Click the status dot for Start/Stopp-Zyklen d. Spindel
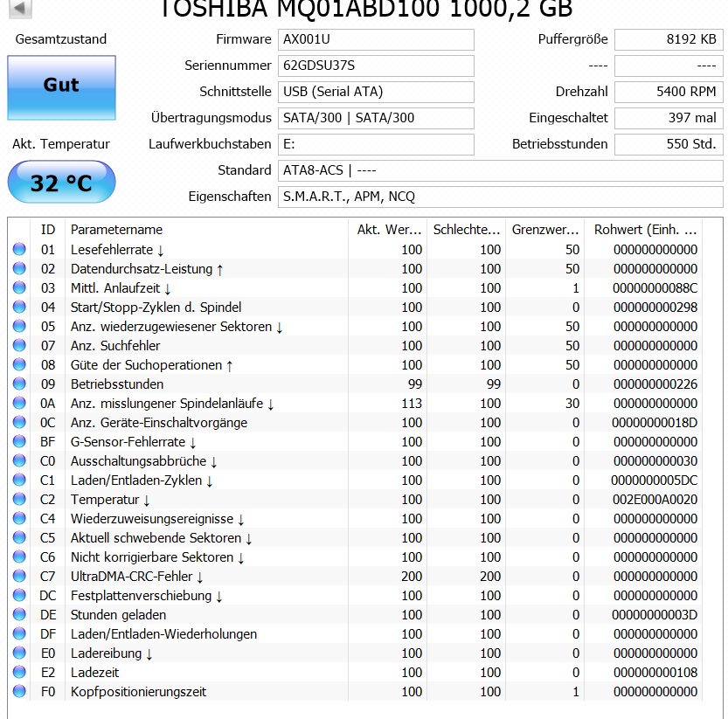The image size is (728, 719). coord(19,307)
